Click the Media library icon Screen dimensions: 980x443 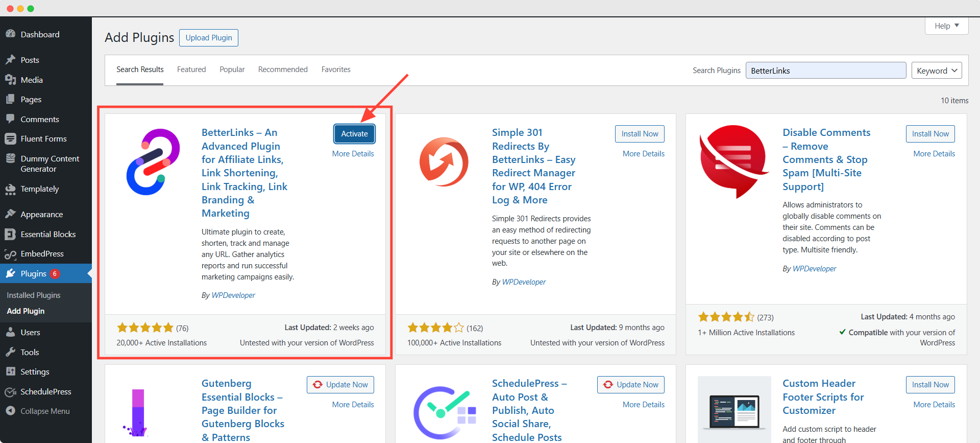pos(10,80)
